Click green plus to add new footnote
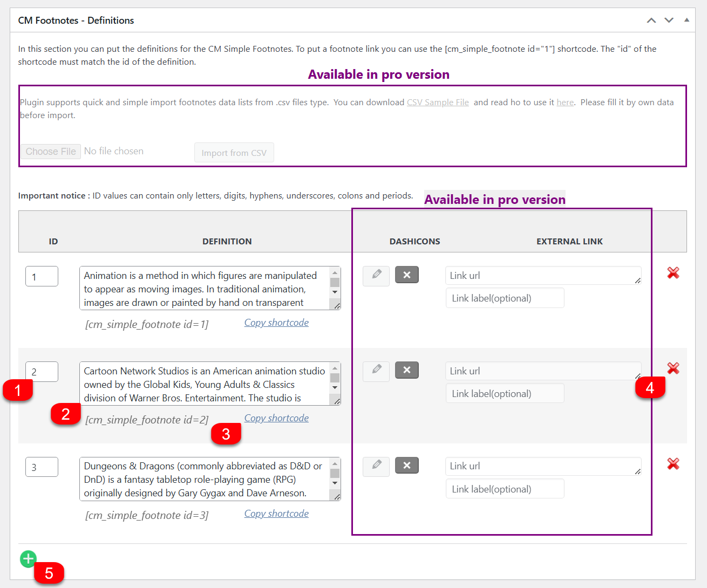 [x=28, y=559]
